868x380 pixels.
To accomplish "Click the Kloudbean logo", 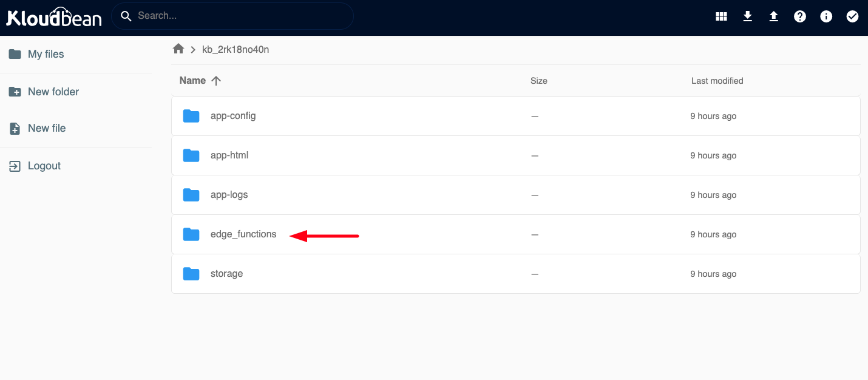I will (54, 16).
